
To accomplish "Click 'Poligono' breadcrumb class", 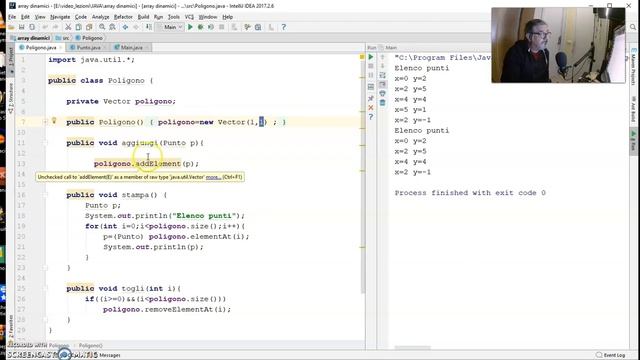I will pos(89,38).
